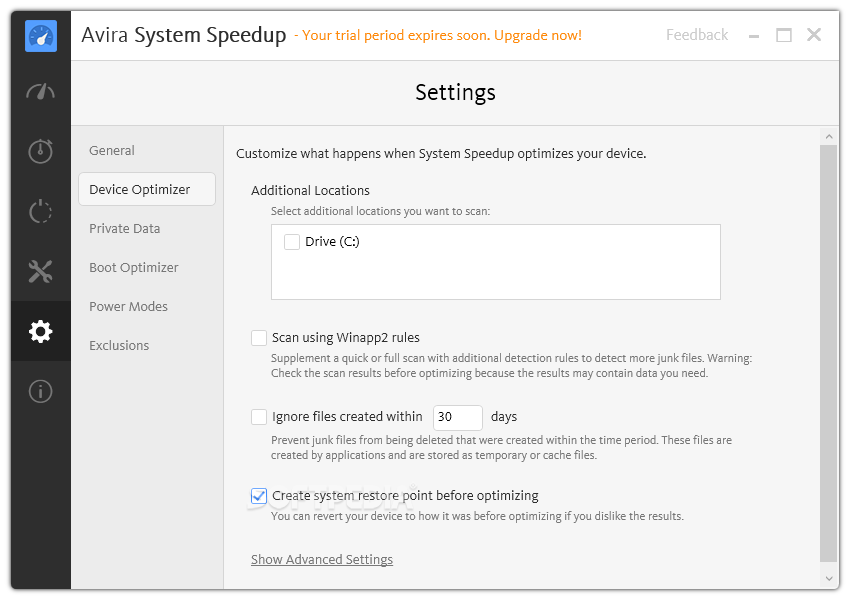Image resolution: width=850 pixels, height=600 pixels.
Task: Click the Avira System Speedup logo icon
Action: [41, 36]
